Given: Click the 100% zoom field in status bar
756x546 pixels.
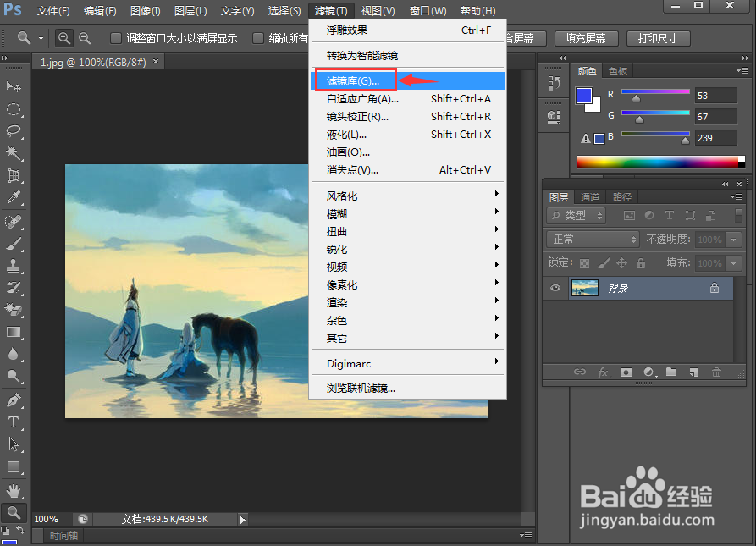Looking at the screenshot, I should [47, 519].
